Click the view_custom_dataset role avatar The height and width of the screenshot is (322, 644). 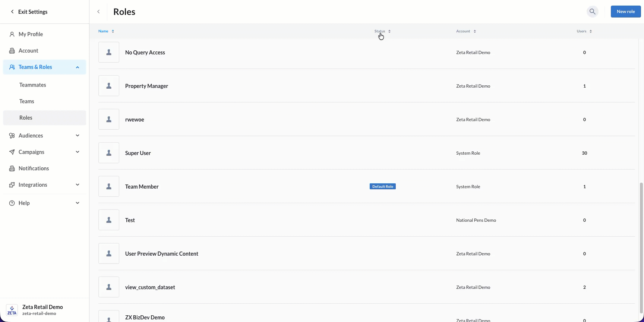pyautogui.click(x=109, y=287)
